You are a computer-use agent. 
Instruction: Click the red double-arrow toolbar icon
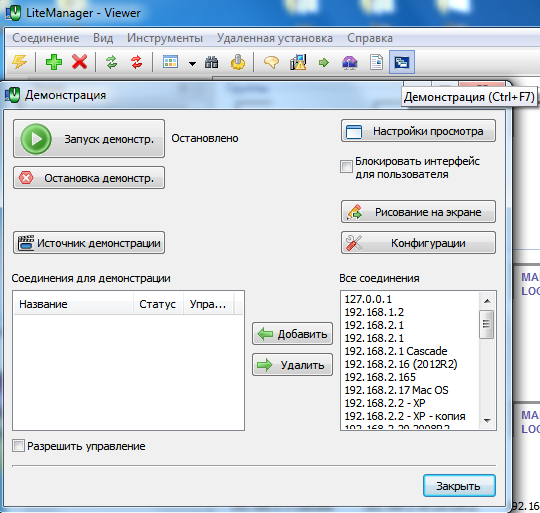click(137, 62)
